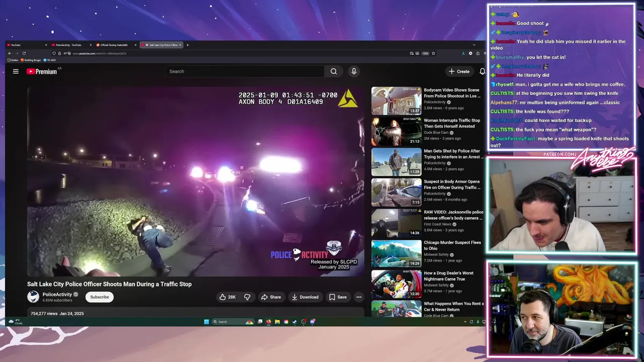
Task: Open Man Gets Shot by Police thumbnail
Action: (396, 162)
